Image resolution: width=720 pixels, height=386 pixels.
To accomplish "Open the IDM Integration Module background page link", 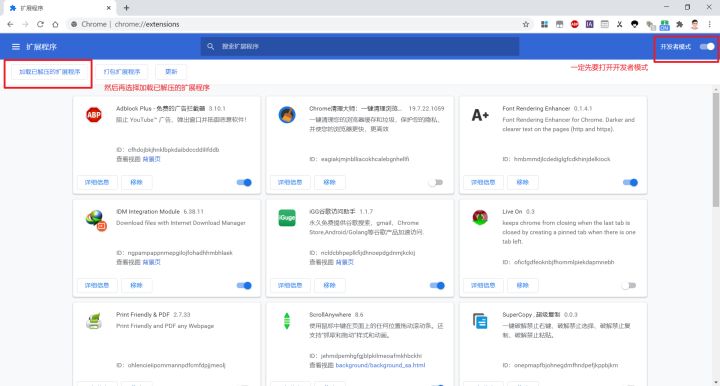I will tap(152, 263).
